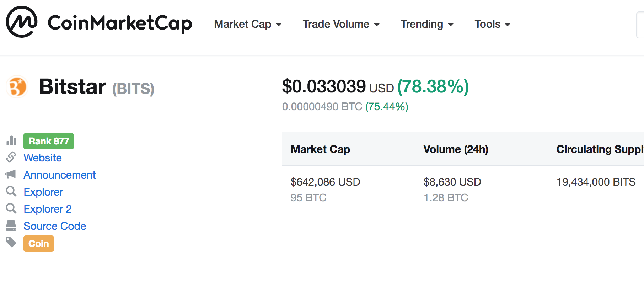Open the Trending dropdown menu
Viewport: 644px width, 286px height.
click(427, 24)
